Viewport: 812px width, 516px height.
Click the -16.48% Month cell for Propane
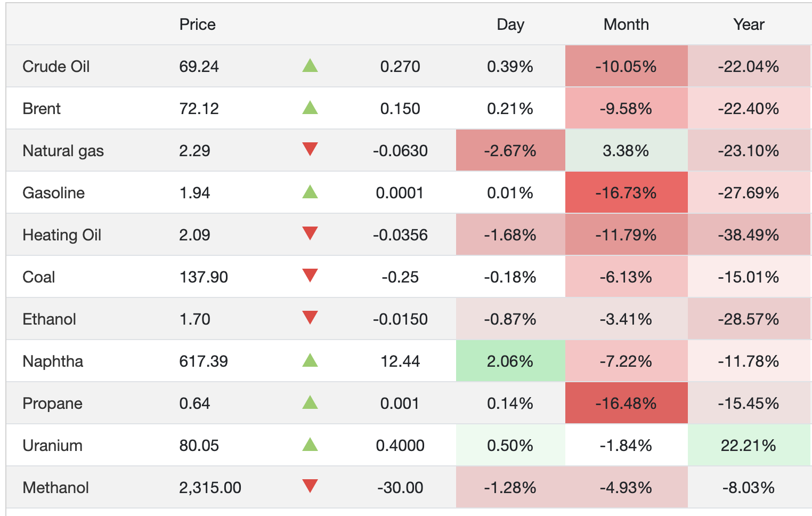coord(626,403)
